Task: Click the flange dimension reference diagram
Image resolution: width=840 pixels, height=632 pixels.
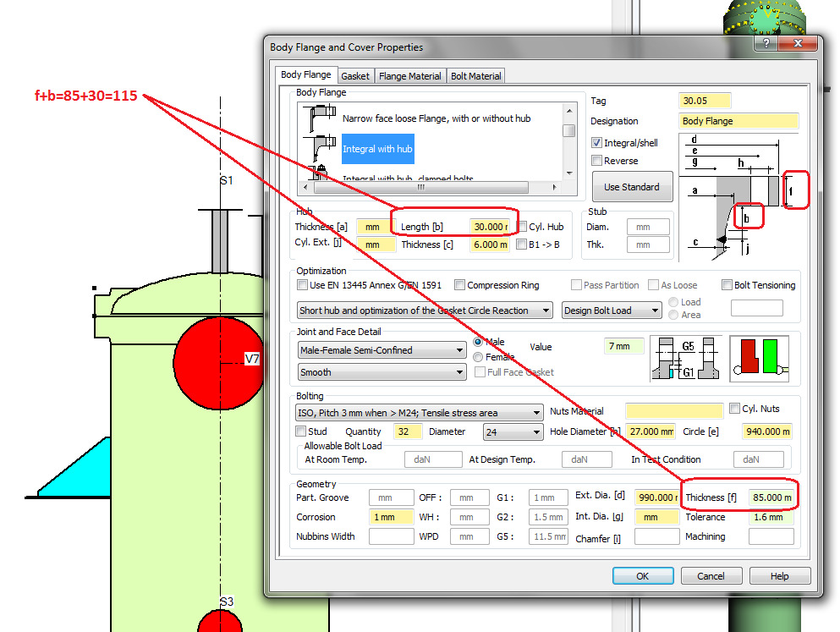Action: click(x=738, y=196)
